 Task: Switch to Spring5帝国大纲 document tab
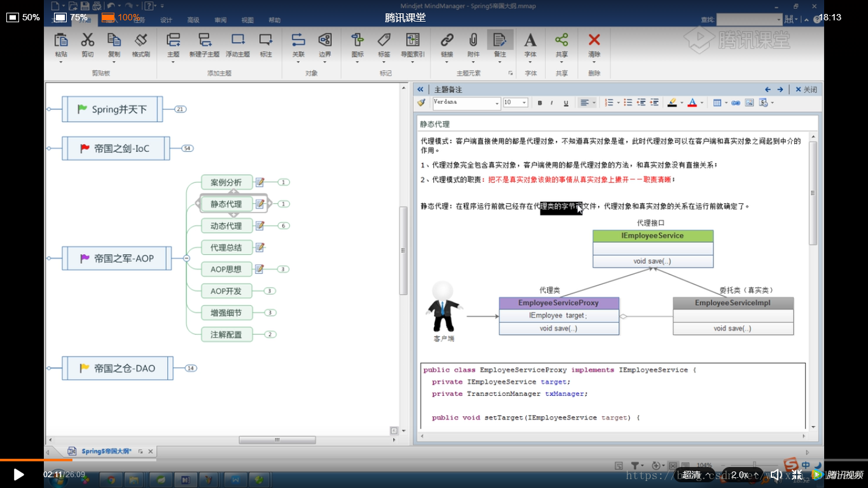click(106, 451)
